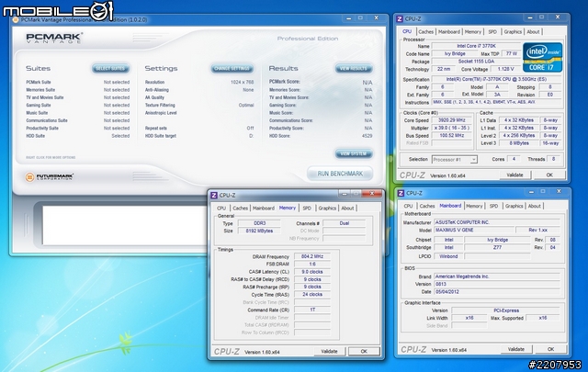Open About tab in the Mainboard CPU-Z window
588x372 pixels.
coord(535,206)
